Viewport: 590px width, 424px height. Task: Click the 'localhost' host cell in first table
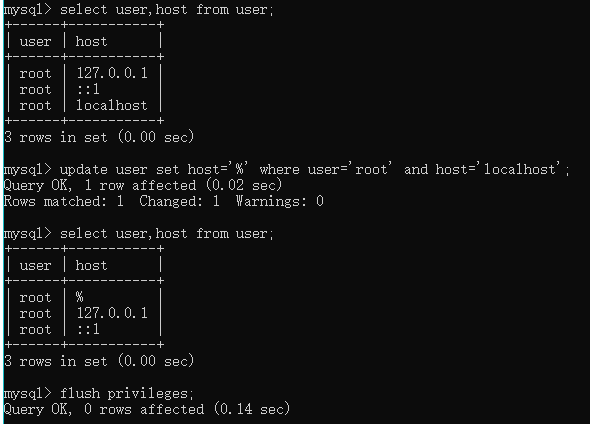tap(112, 105)
